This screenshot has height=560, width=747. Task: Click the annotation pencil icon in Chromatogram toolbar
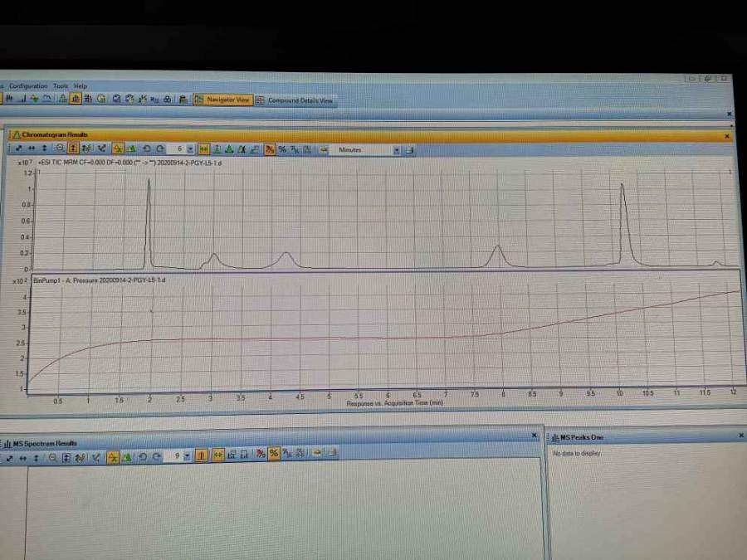point(255,149)
